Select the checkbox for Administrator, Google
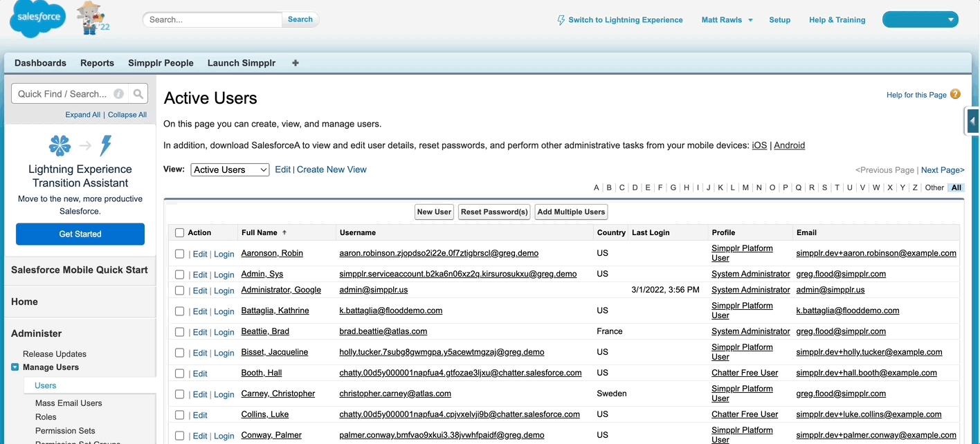This screenshot has height=444, width=980. [x=180, y=290]
